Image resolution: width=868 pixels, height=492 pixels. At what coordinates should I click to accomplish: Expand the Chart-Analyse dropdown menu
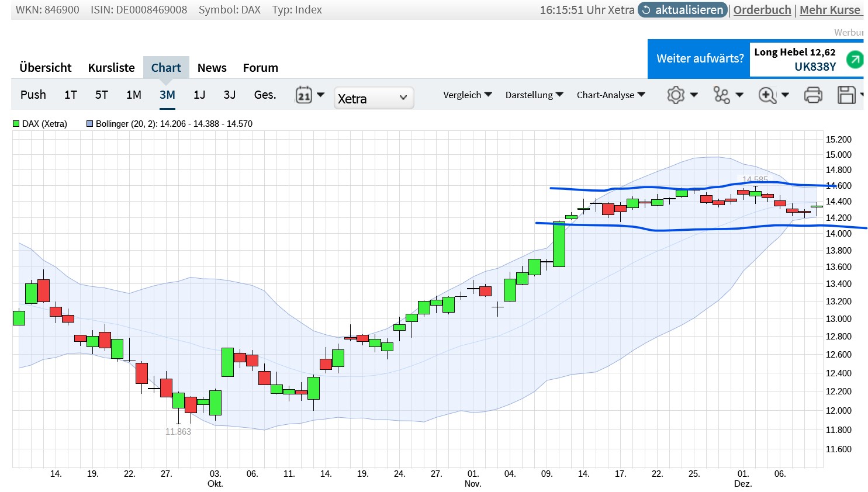(611, 95)
